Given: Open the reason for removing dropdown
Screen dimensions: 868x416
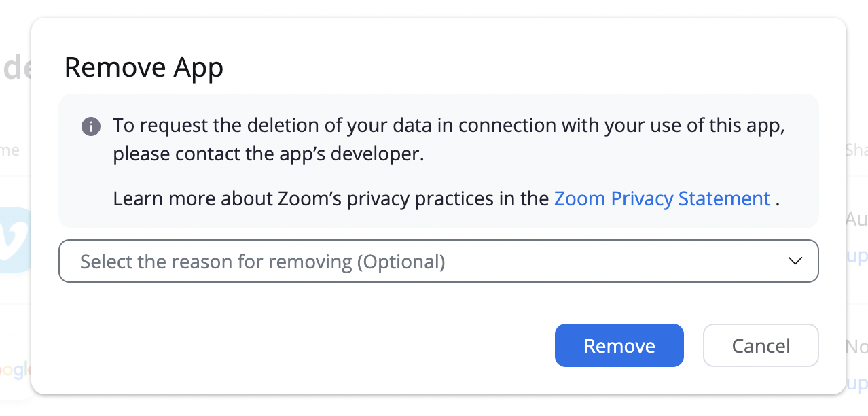Looking at the screenshot, I should [439, 261].
